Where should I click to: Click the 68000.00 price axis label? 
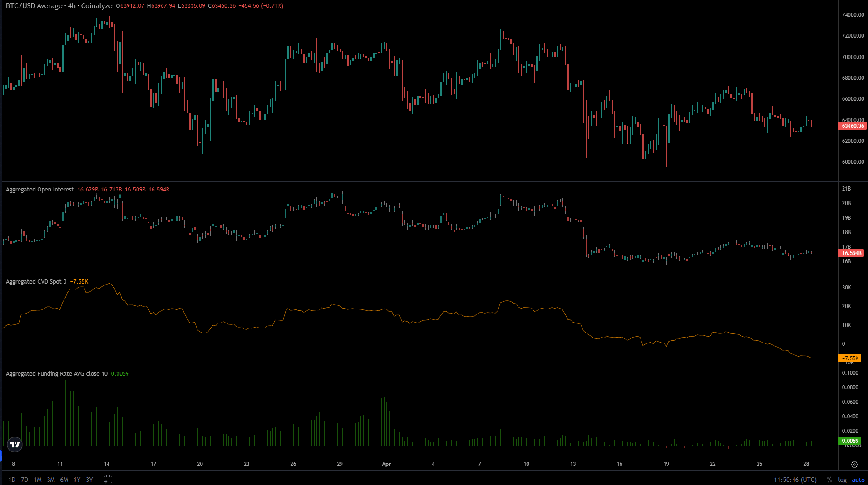click(x=853, y=78)
